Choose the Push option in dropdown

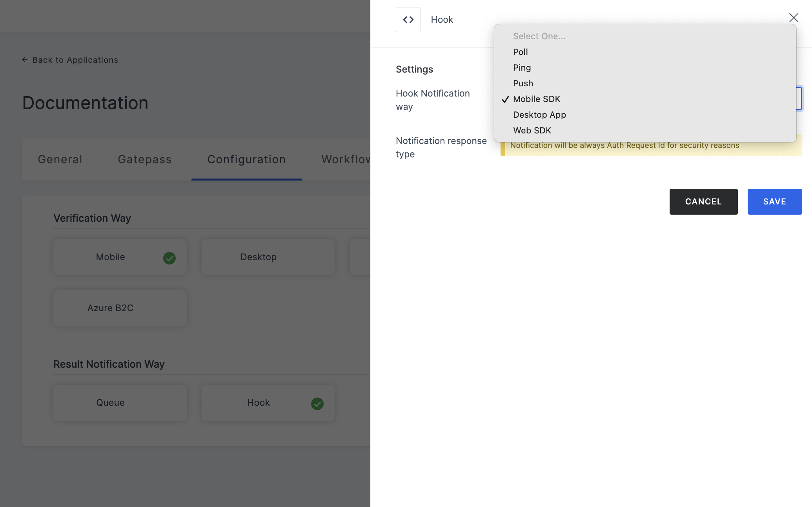click(x=645, y=83)
